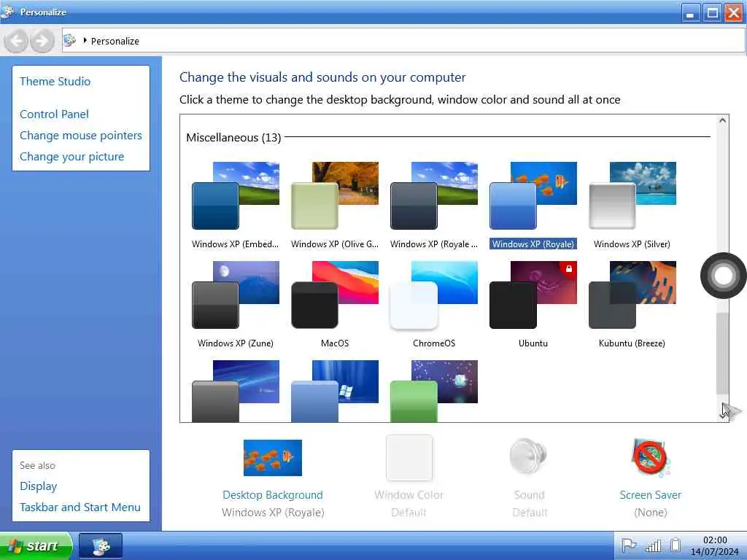Image resolution: width=747 pixels, height=560 pixels.
Task: Open the Sound speaker icon
Action: click(528, 456)
